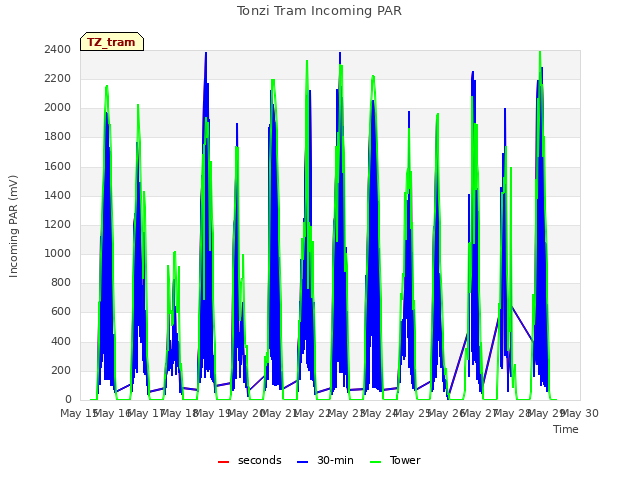Toggle the 30-min legend entry
Image resolution: width=640 pixels, height=480 pixels.
(325, 461)
